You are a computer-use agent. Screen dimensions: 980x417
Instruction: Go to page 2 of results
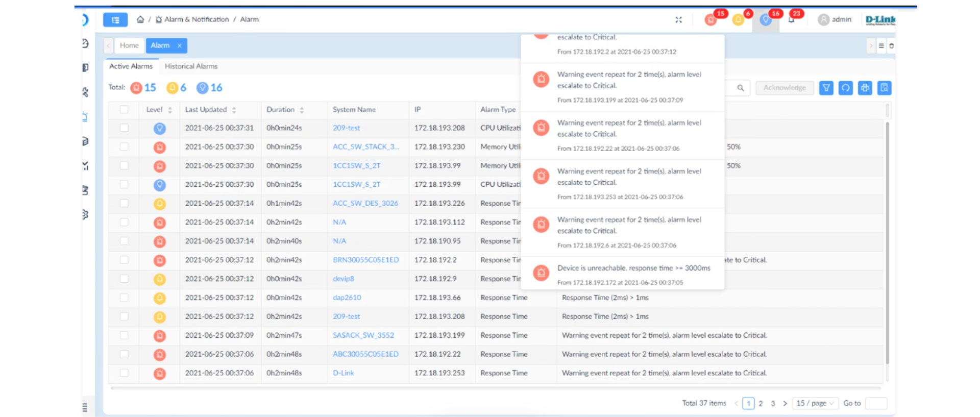coord(761,403)
